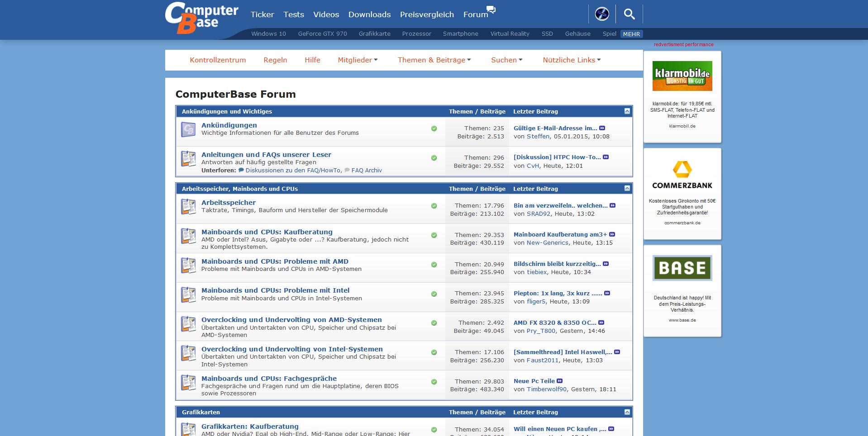
Task: Go to last post arrow for Bildschirm bleibt kurzzeitig
Action: 606,264
